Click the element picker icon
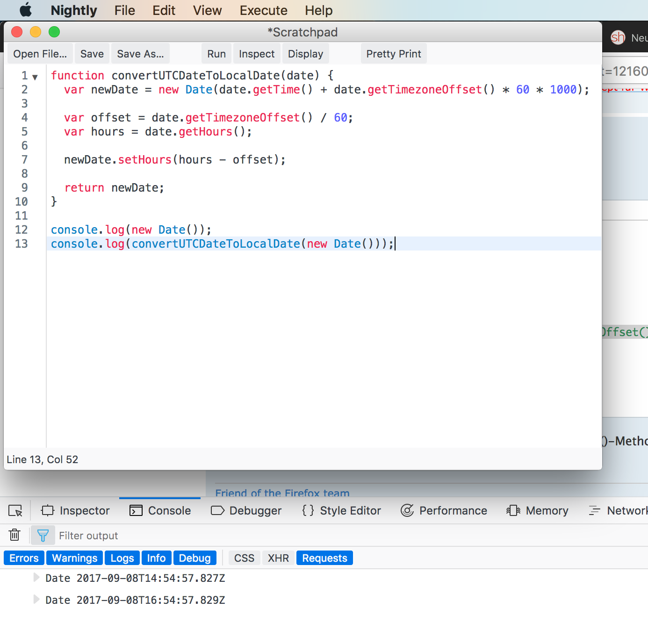Viewport: 648px width, 644px height. pos(15,511)
